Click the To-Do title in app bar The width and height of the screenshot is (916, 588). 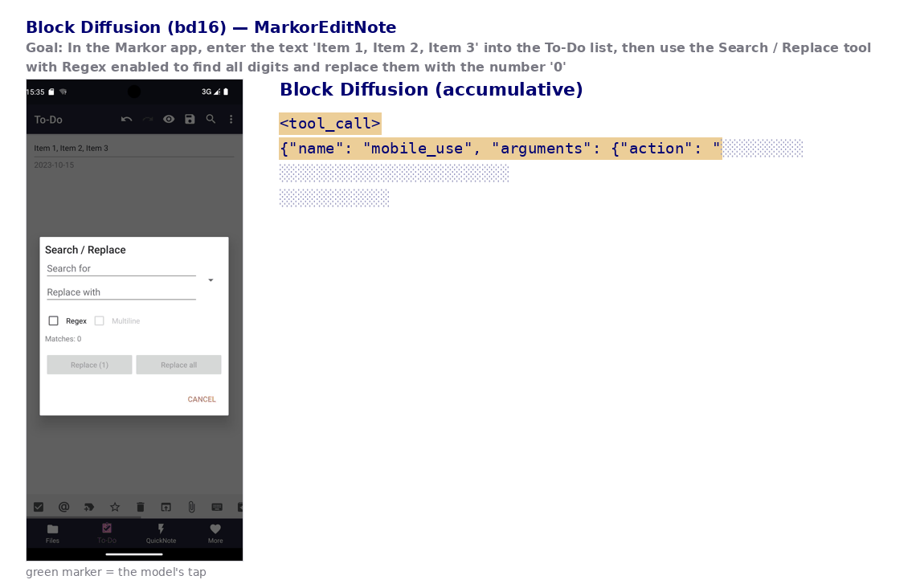pyautogui.click(x=48, y=120)
